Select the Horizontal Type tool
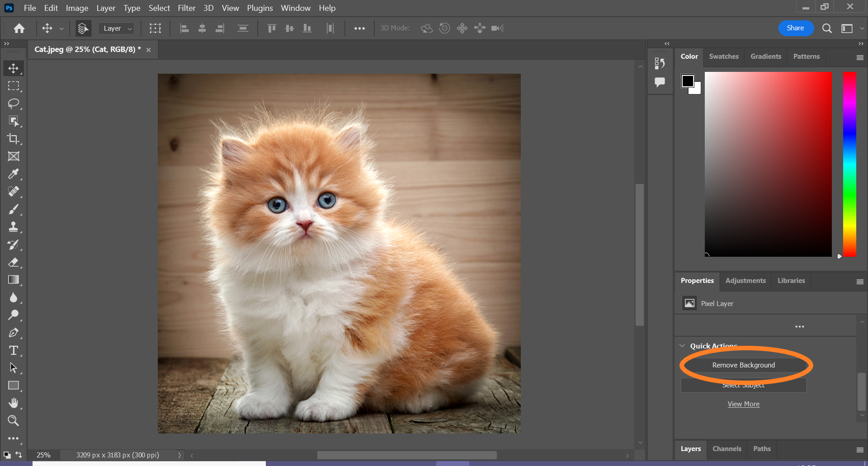This screenshot has height=466, width=868. click(x=14, y=350)
